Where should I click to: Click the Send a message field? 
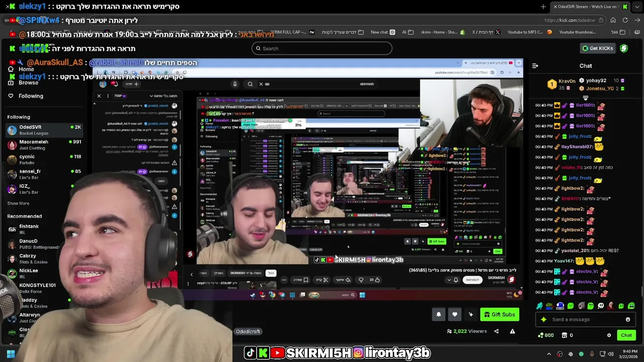tap(585, 319)
